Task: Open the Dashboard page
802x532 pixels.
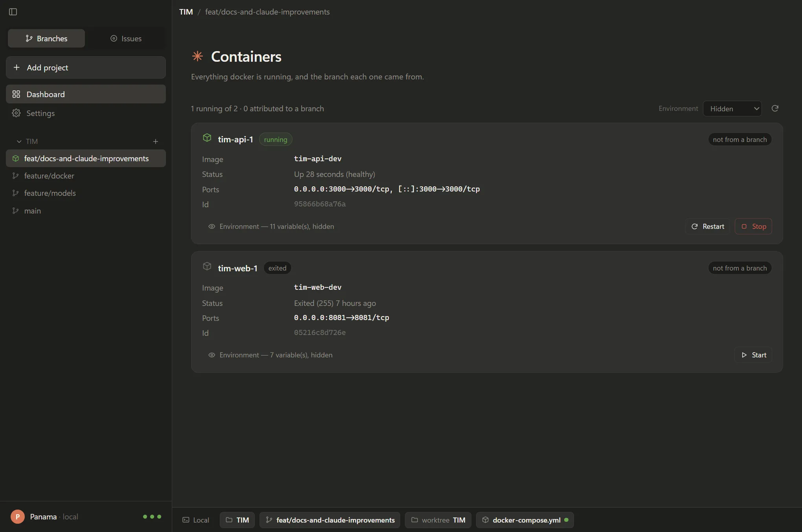Action: [86, 94]
